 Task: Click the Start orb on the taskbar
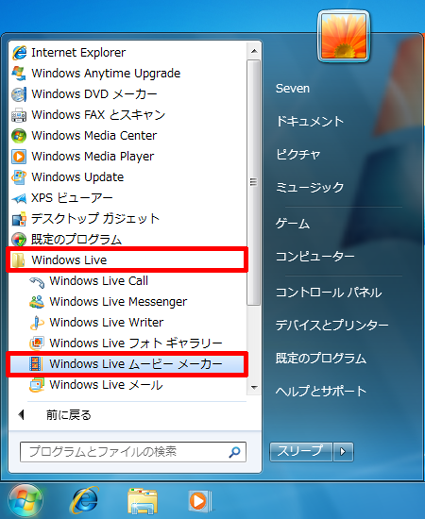click(x=25, y=501)
